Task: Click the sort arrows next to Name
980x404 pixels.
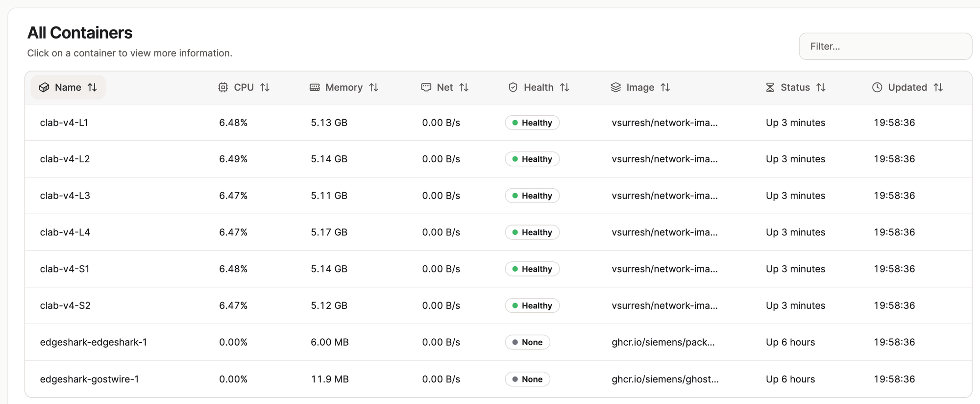Action: click(92, 87)
